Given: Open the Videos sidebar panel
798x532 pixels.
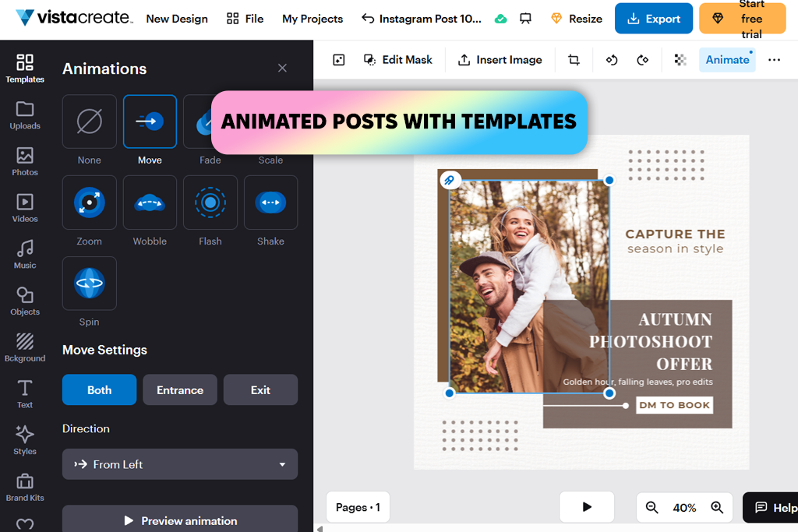Looking at the screenshot, I should (24, 208).
